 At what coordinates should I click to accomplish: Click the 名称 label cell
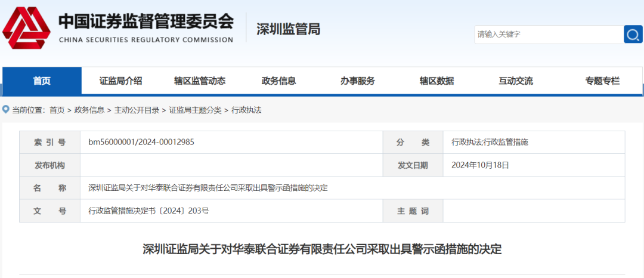point(49,189)
